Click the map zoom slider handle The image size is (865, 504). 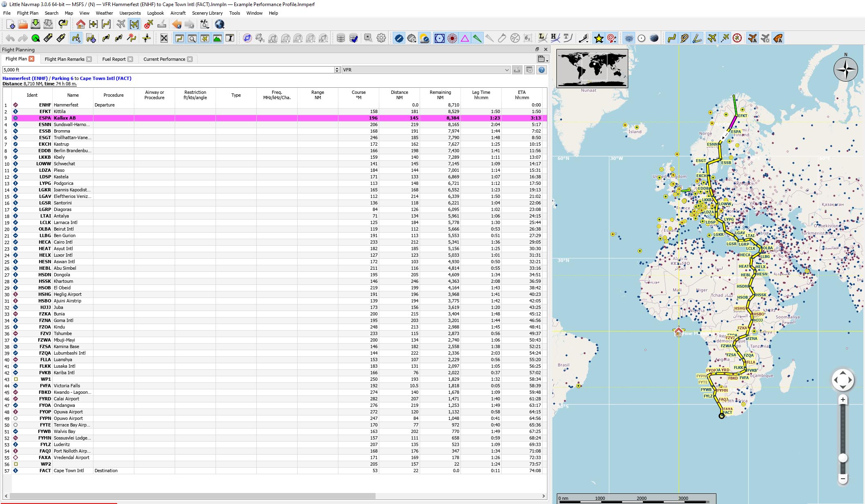click(x=843, y=458)
